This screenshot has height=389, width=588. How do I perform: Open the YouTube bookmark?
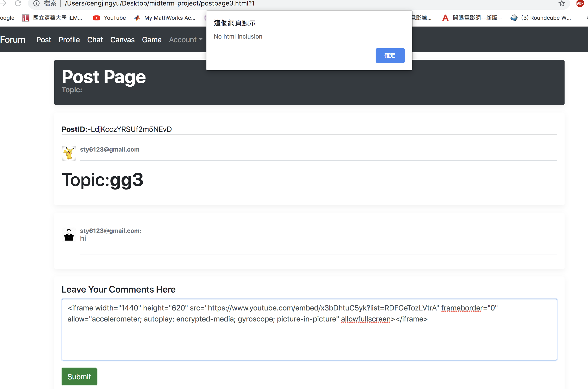[x=109, y=18]
